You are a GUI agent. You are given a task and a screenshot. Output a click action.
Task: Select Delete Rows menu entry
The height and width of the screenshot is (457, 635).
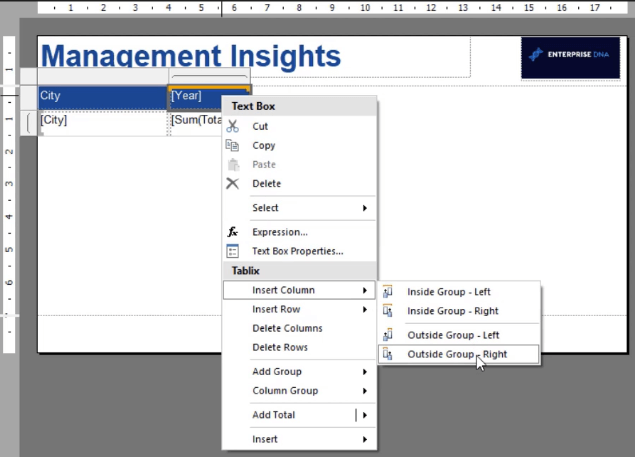pos(300,347)
